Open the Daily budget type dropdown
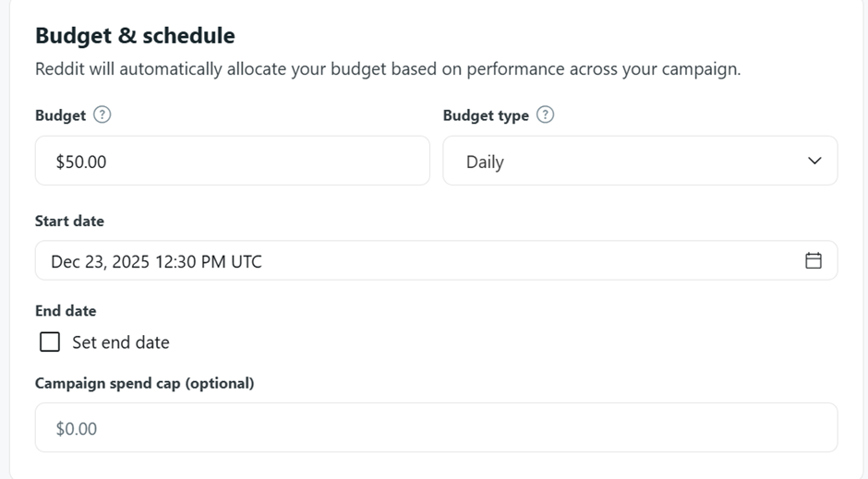 640,162
